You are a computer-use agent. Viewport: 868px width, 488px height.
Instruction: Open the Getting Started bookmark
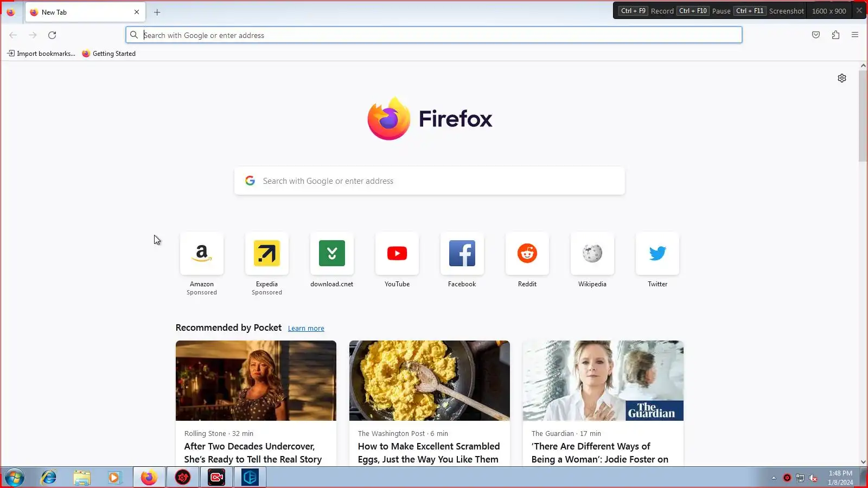pos(108,54)
